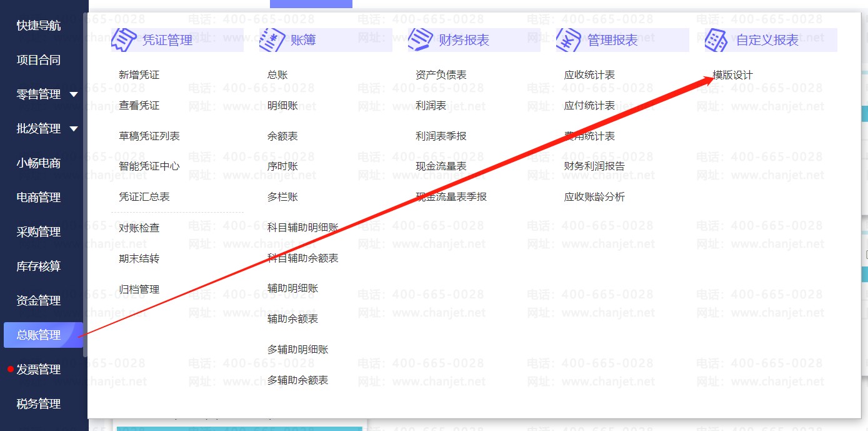Open 多辅助明细账
868x431 pixels.
point(298,350)
